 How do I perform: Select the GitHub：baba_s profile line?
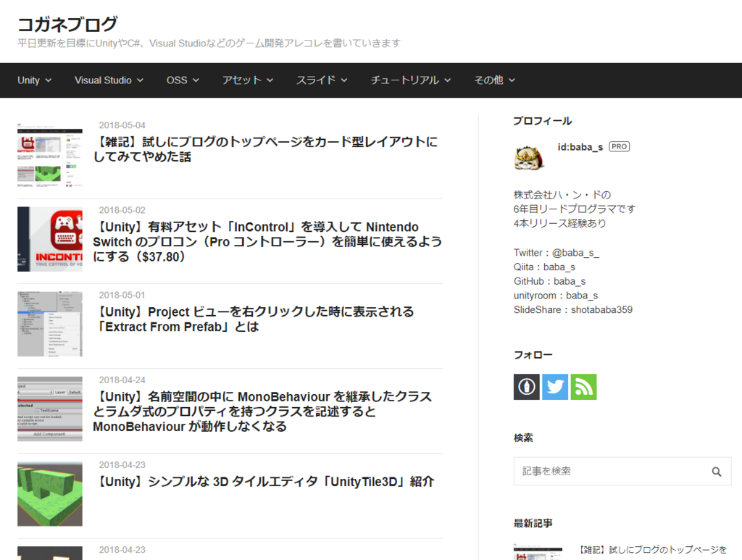[x=550, y=281]
